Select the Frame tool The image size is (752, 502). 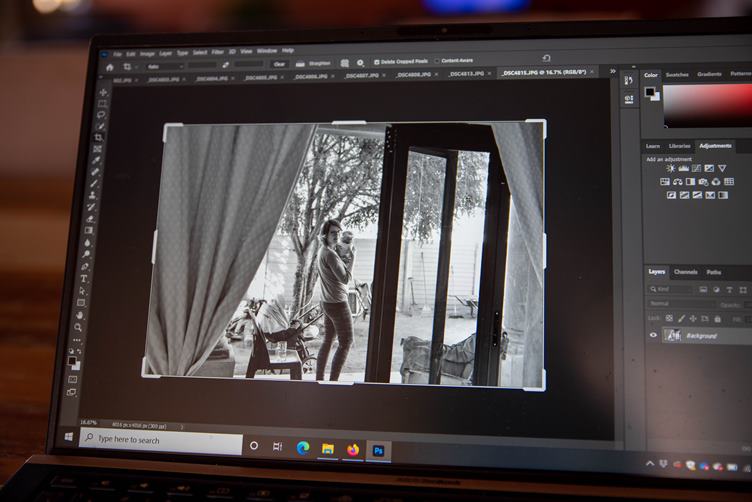[97, 150]
